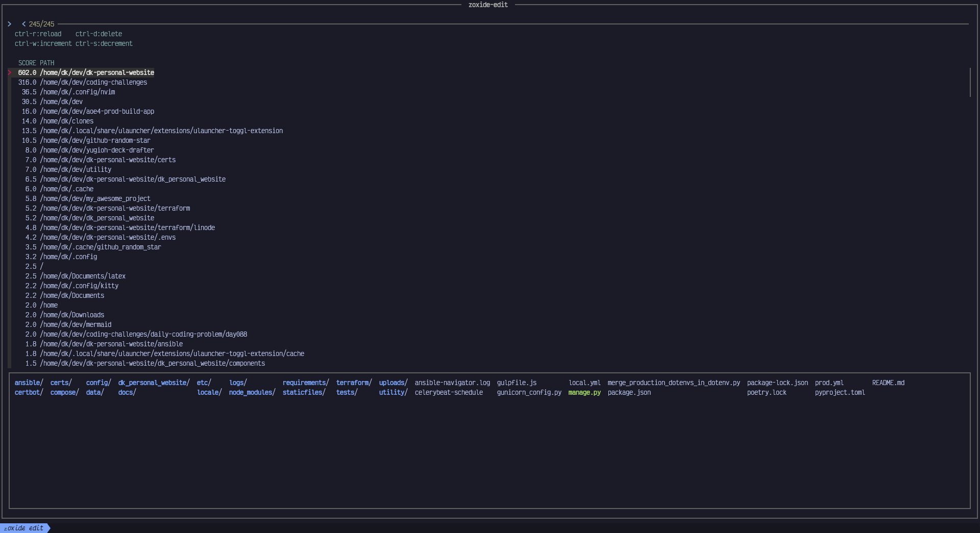Click the ctrl-r:reload hint
Viewport: 980px width, 533px height.
(x=38, y=34)
